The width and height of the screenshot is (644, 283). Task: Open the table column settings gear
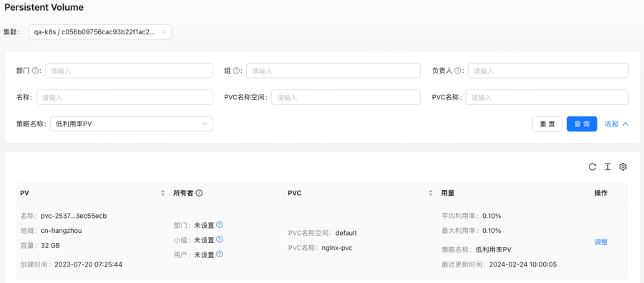(623, 167)
